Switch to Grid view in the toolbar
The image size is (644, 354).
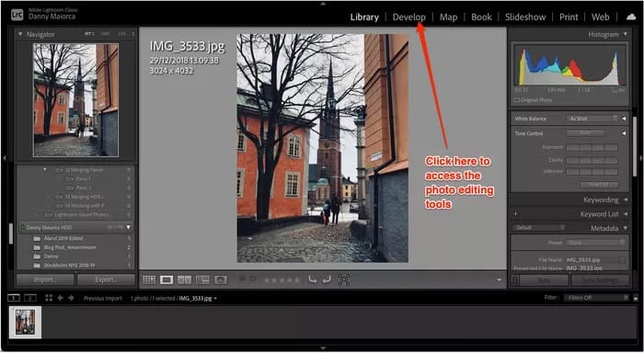pos(149,280)
